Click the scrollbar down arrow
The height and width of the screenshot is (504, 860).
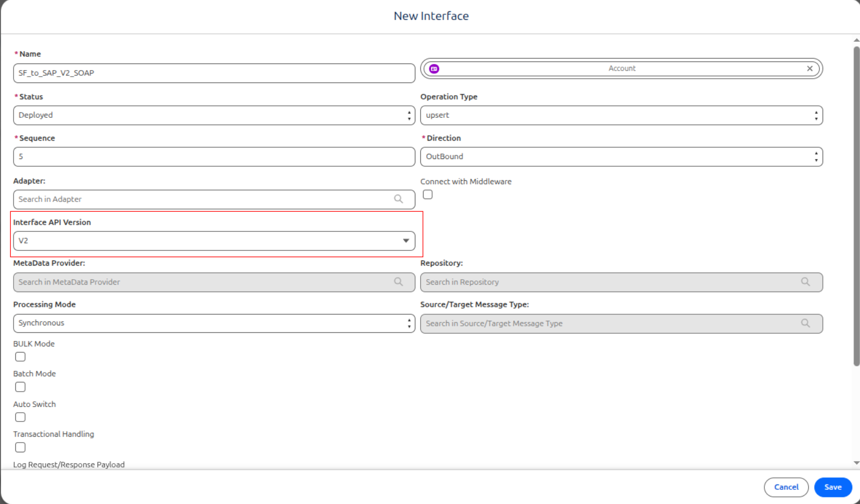tap(856, 463)
